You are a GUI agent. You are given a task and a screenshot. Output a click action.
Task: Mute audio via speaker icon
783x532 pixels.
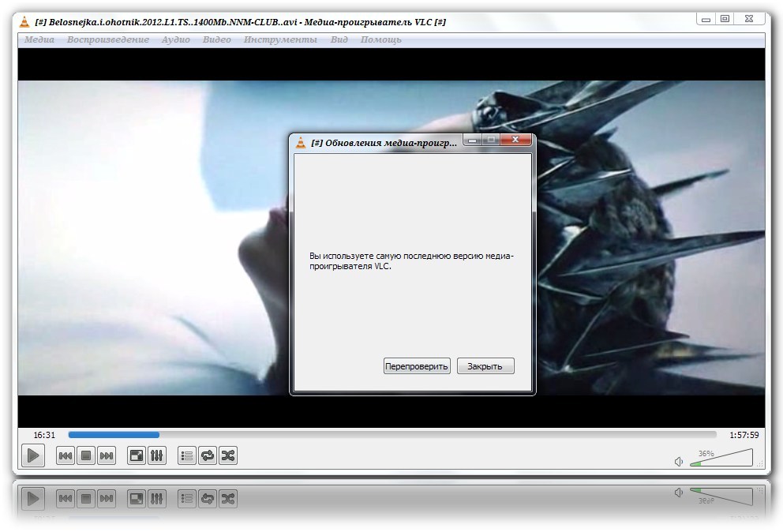point(679,462)
